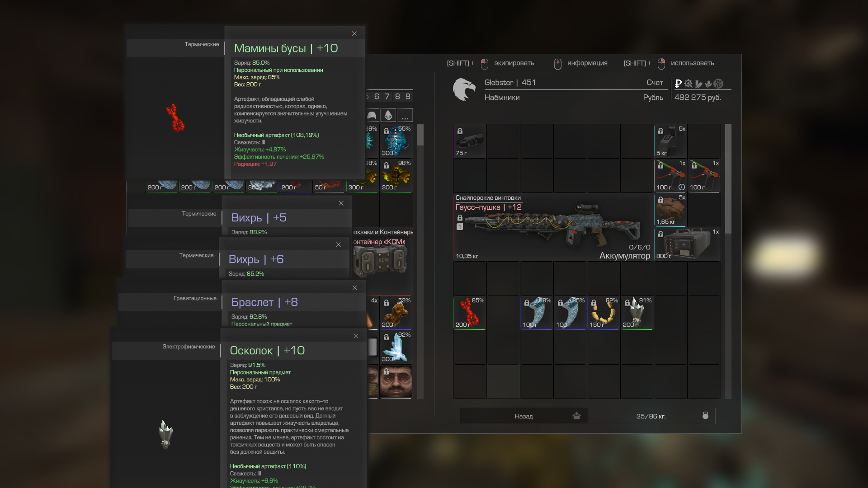Select the plant-shaped currency icon
This screenshot has width=868, height=488.
(708, 84)
